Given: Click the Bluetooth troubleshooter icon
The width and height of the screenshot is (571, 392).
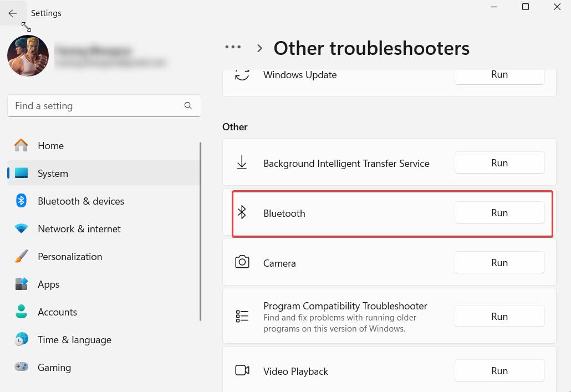Looking at the screenshot, I should pos(242,212).
